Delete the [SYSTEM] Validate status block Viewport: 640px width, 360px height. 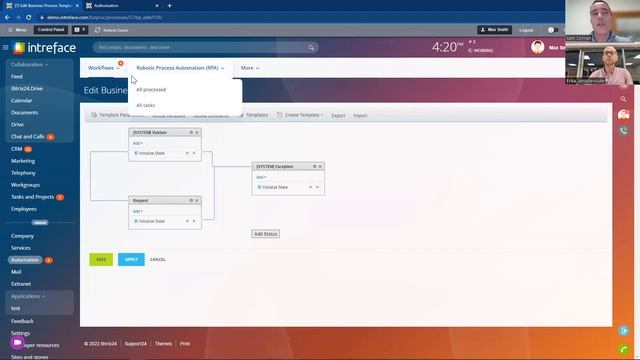click(x=197, y=132)
